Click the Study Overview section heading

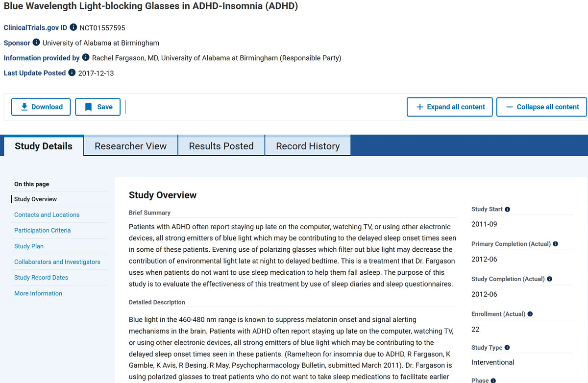pos(163,195)
